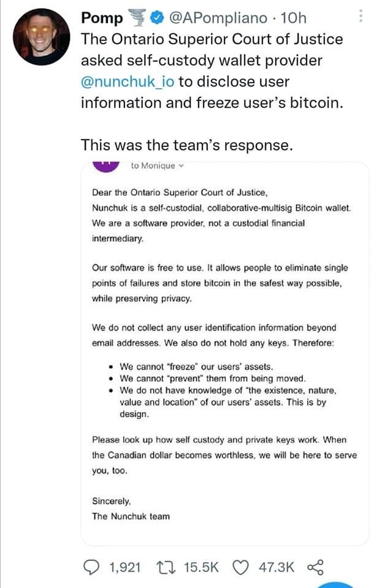This screenshot has width=382, height=588.
Task: Tap the blue floating compose button
Action: click(x=338, y=585)
